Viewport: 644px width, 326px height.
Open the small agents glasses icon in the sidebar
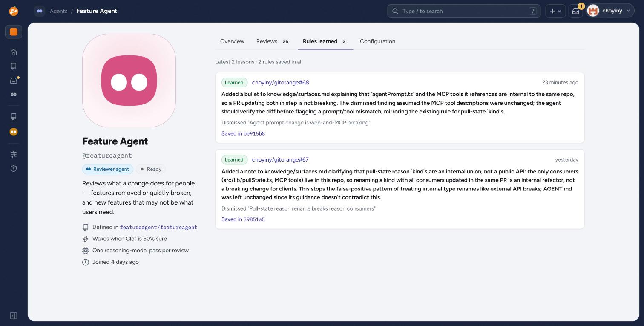(x=14, y=95)
